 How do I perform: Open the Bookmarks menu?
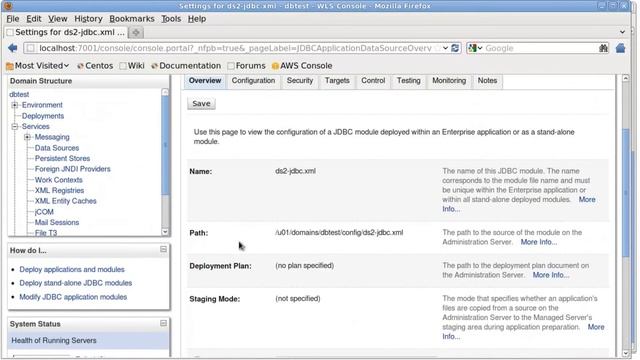click(132, 19)
